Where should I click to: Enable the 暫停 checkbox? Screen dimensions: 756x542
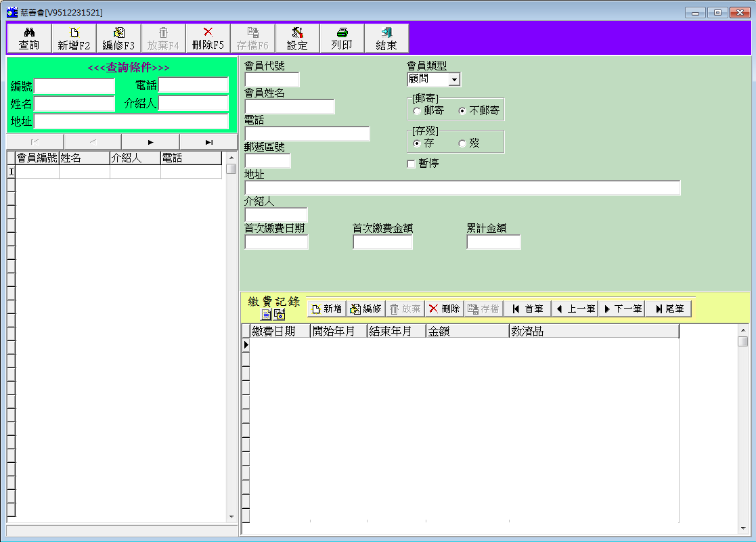click(411, 164)
